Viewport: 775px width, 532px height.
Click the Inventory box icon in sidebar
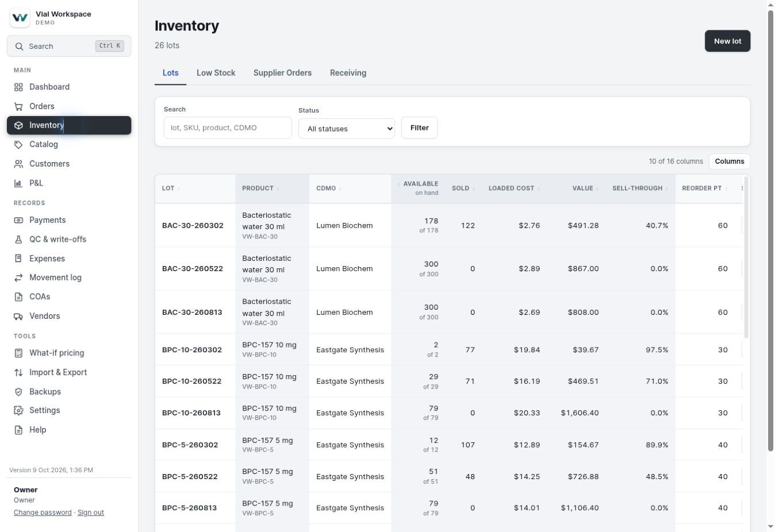(18, 125)
